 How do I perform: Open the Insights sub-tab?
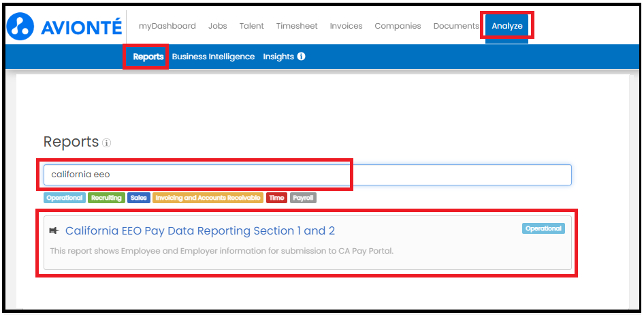pyautogui.click(x=278, y=57)
